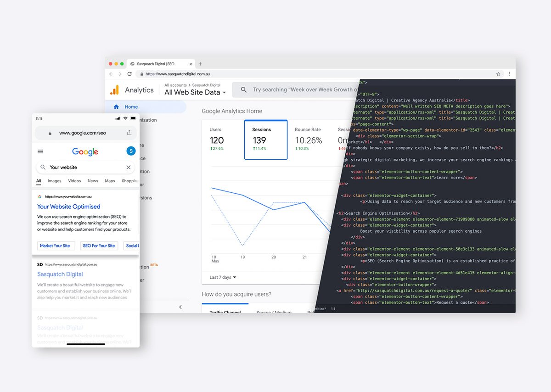Click the 1:1 indicator in code editor
The image size is (551, 392).
pyautogui.click(x=333, y=309)
